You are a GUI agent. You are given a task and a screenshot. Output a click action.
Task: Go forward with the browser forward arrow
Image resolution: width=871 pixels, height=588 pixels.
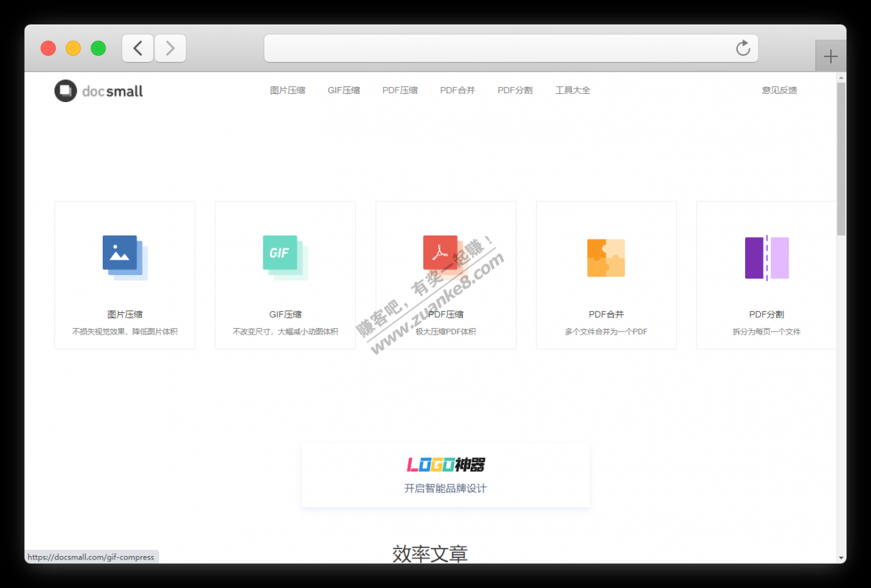[x=170, y=48]
